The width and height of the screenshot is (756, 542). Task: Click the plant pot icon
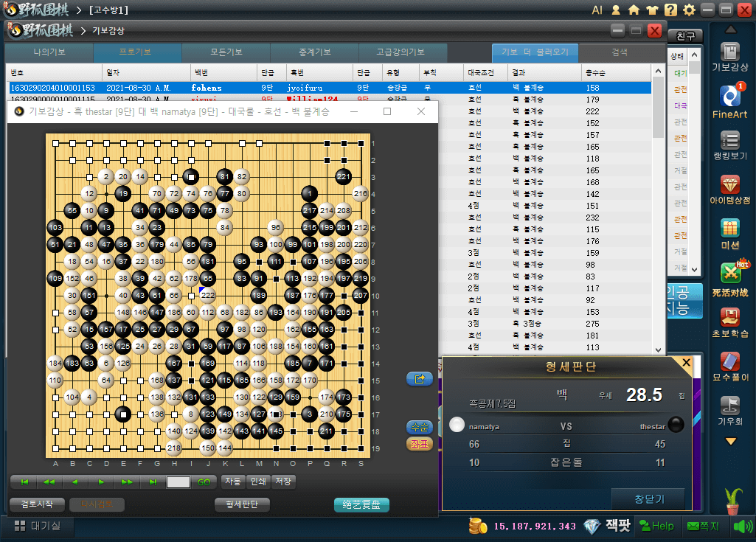pos(732,501)
